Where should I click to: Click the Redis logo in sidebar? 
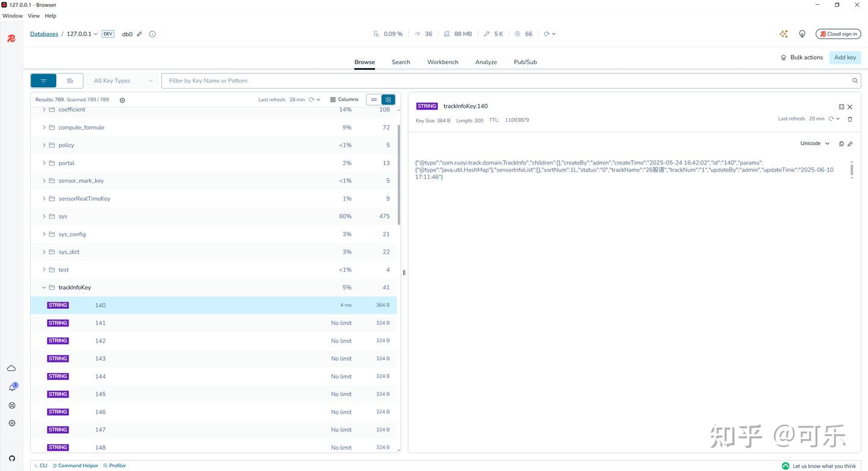tap(11, 39)
